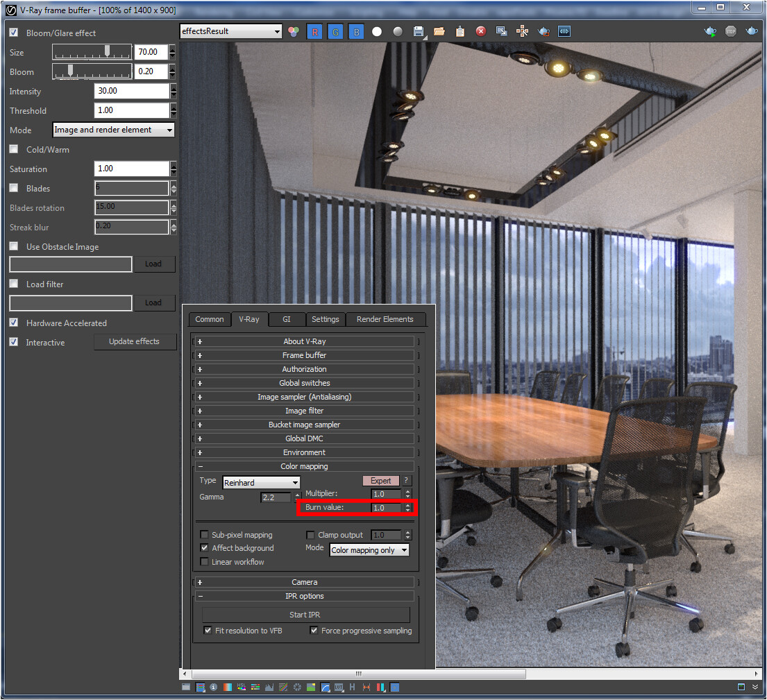This screenshot has height=700, width=767.
Task: Click the RGB color channels icon
Action: (x=294, y=32)
